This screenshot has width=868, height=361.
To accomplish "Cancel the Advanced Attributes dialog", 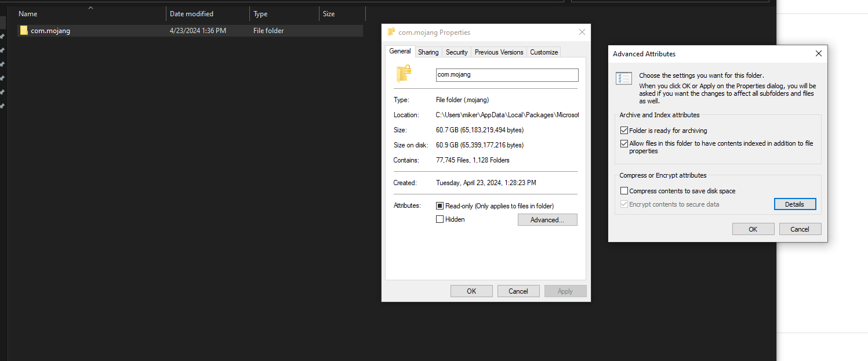I will coord(800,229).
